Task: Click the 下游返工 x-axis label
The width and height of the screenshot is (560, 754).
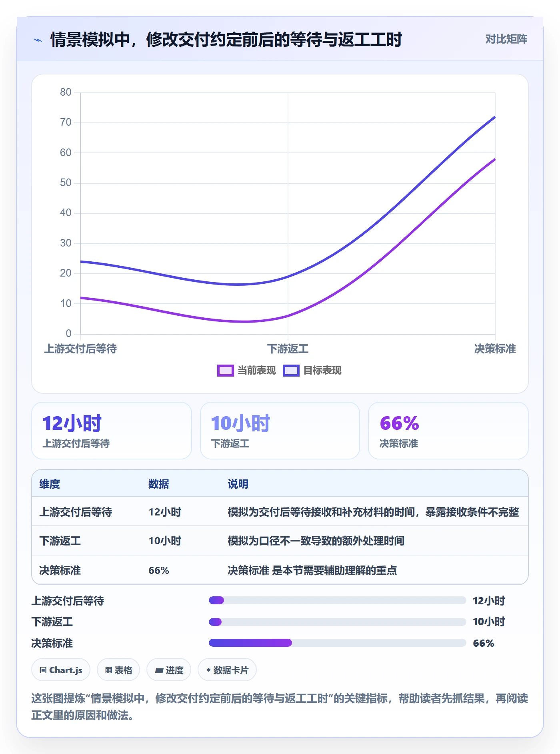Action: 288,349
